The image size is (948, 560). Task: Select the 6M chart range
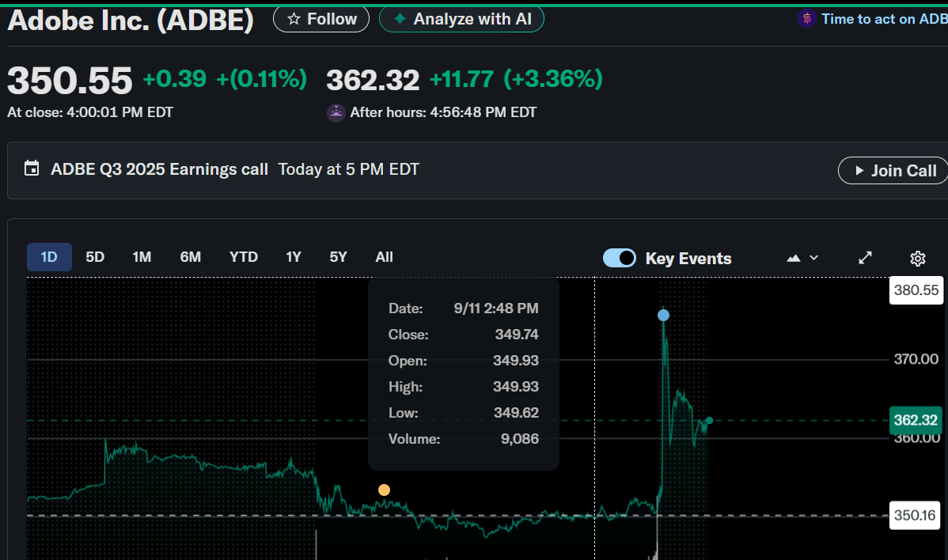pyautogui.click(x=191, y=257)
